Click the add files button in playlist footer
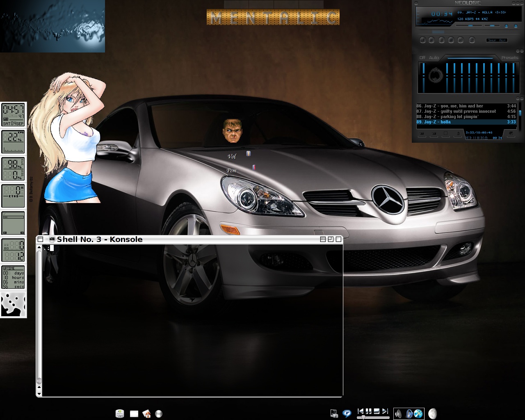The image size is (525, 420). [422, 134]
